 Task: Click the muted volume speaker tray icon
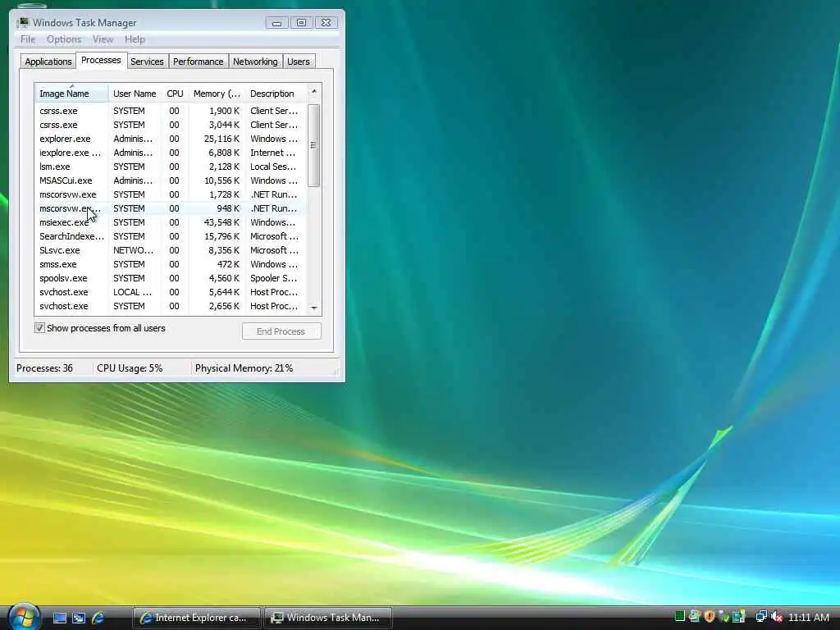(x=776, y=617)
